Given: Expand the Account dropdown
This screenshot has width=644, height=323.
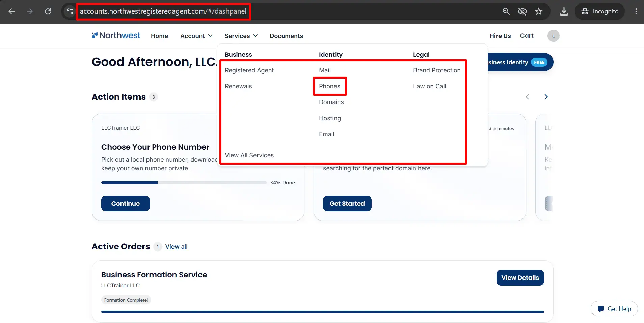Looking at the screenshot, I should (196, 36).
